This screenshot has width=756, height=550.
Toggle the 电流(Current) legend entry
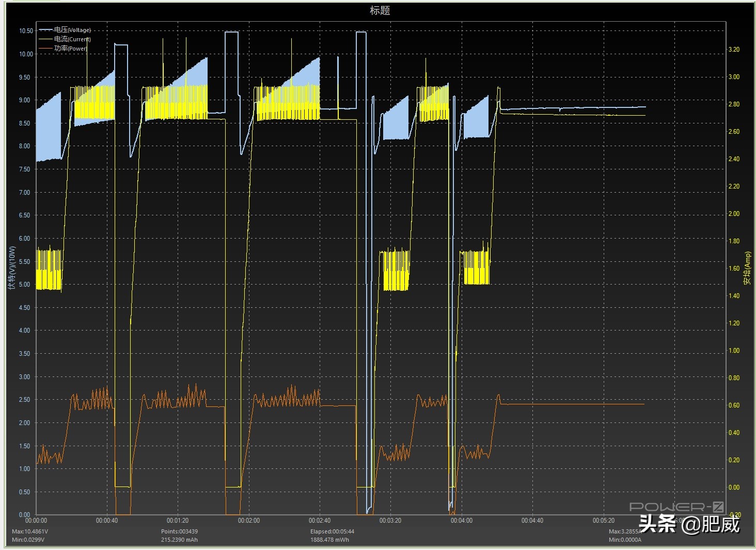72,39
